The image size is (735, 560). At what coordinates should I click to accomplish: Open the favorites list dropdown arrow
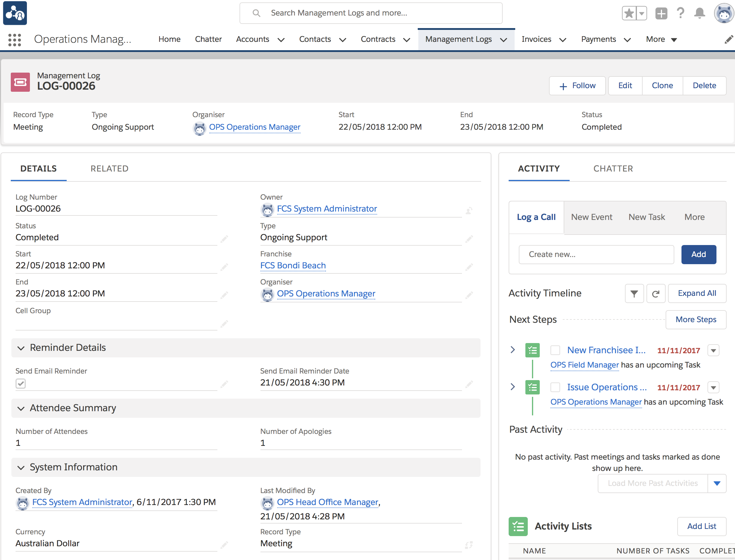(x=642, y=13)
